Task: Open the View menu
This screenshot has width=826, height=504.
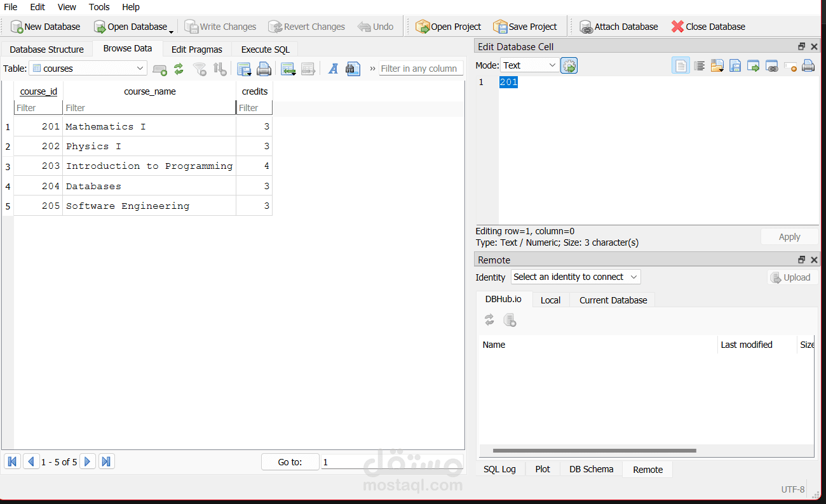Action: pyautogui.click(x=67, y=7)
